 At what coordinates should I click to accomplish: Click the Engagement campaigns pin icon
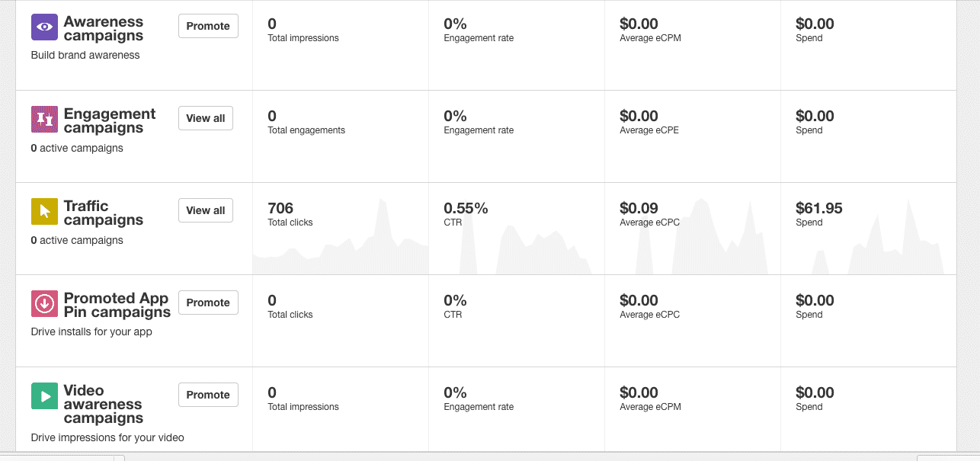(x=44, y=119)
